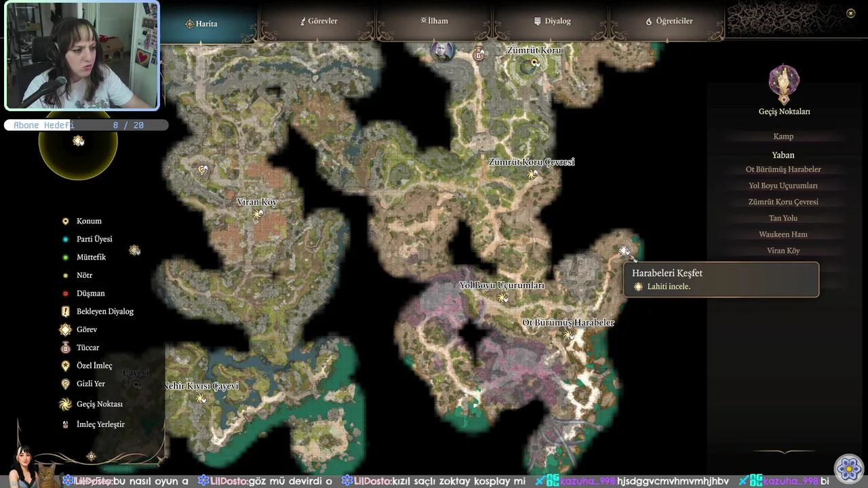This screenshot has width=868, height=488.
Task: Click the Harabeleri Keşfet quest tooltip title
Action: pos(667,273)
